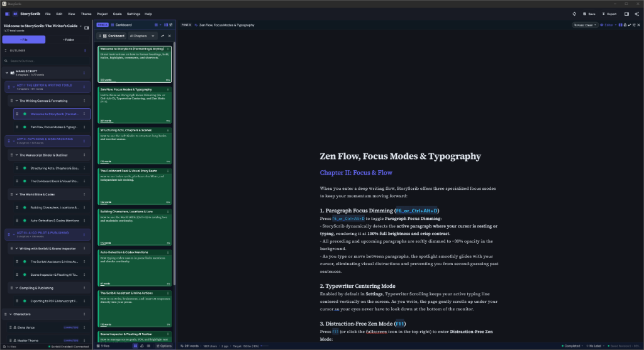The height and width of the screenshot is (350, 644).
Task: Click the Save button
Action: (589, 14)
